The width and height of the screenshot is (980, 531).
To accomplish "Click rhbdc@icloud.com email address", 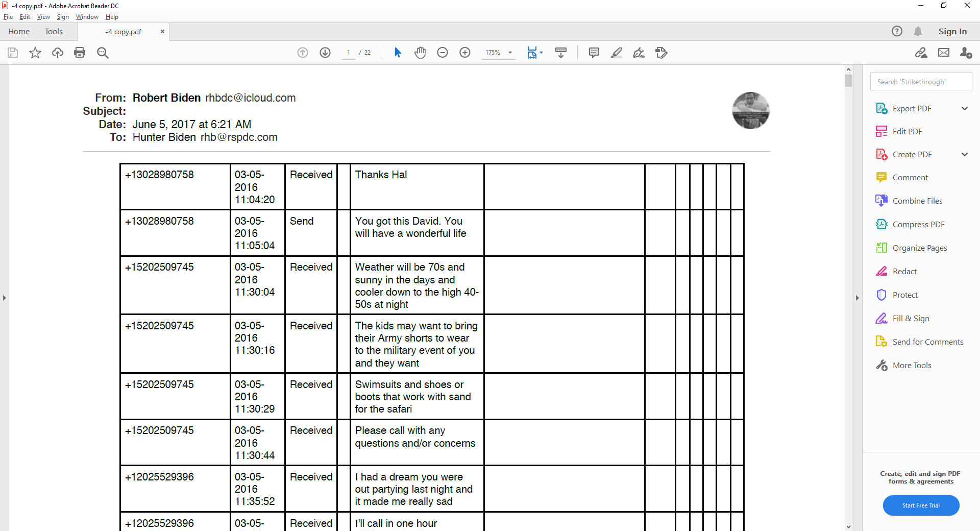I will (x=251, y=98).
